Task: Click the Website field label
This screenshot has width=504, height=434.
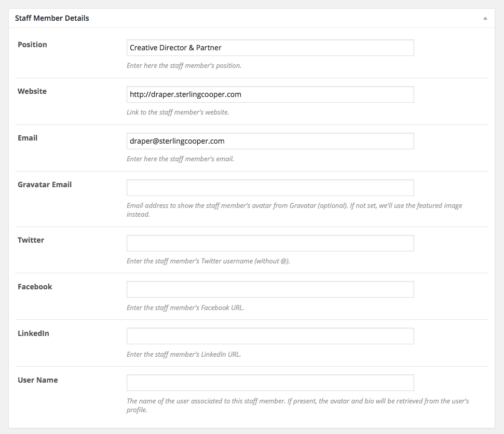Action: pyautogui.click(x=32, y=91)
